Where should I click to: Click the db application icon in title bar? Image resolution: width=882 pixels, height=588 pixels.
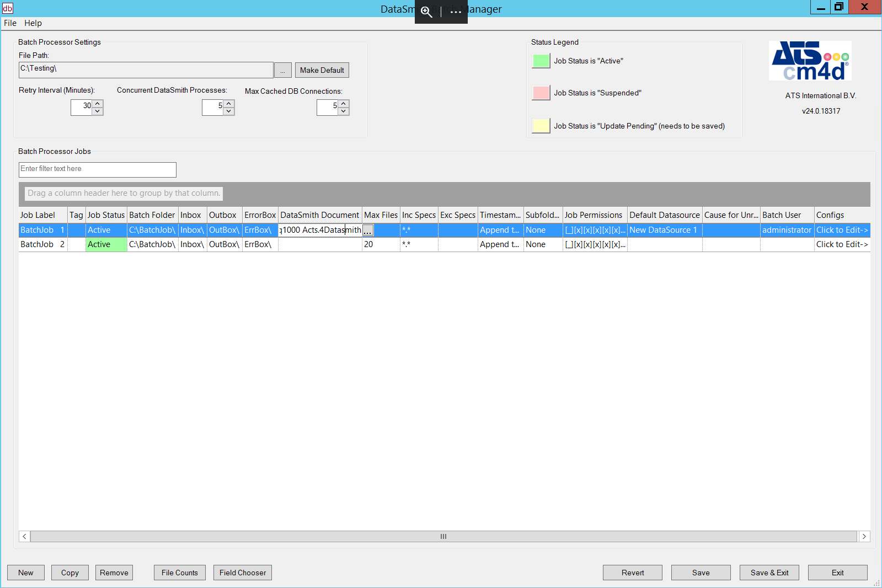[x=8, y=8]
